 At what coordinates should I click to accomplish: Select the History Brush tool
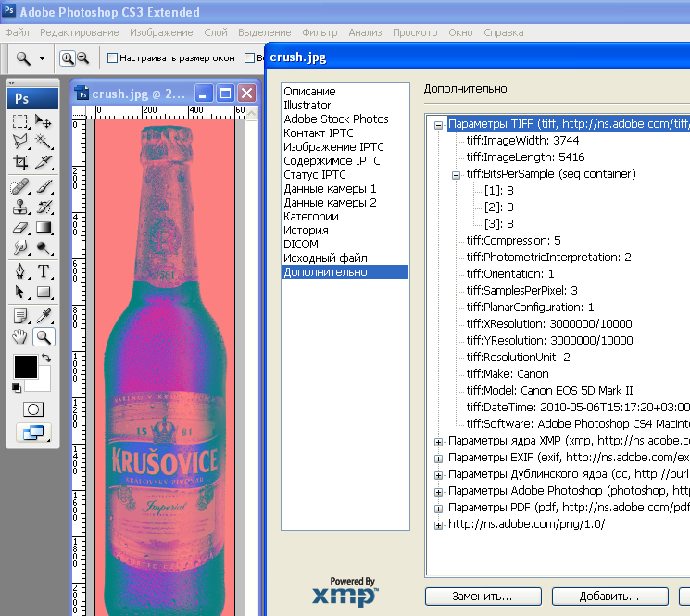click(44, 207)
